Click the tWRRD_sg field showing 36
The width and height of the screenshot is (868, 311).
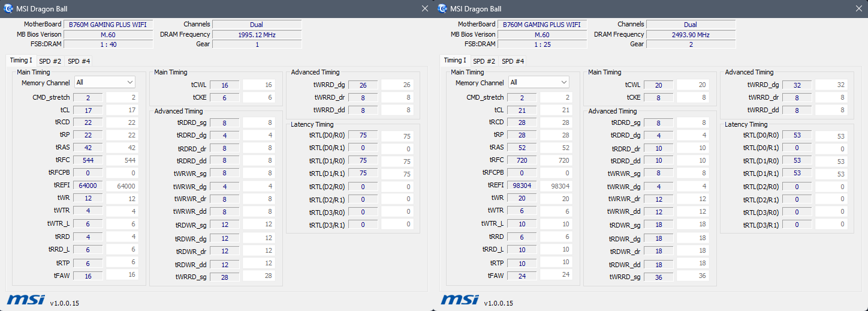[658, 276]
